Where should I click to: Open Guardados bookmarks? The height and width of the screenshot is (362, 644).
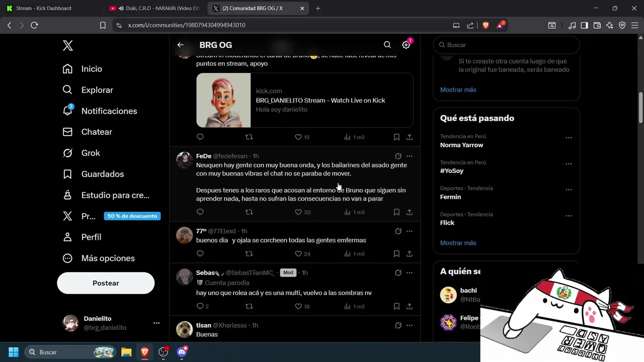pos(93,174)
